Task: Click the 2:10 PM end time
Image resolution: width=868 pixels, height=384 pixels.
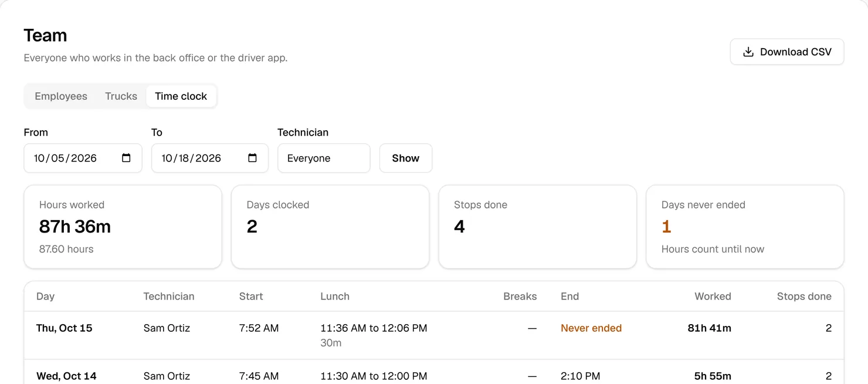Action: [580, 376]
